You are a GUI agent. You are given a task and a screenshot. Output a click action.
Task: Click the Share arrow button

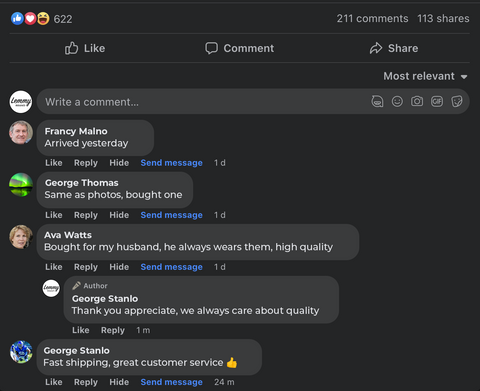[x=394, y=48]
